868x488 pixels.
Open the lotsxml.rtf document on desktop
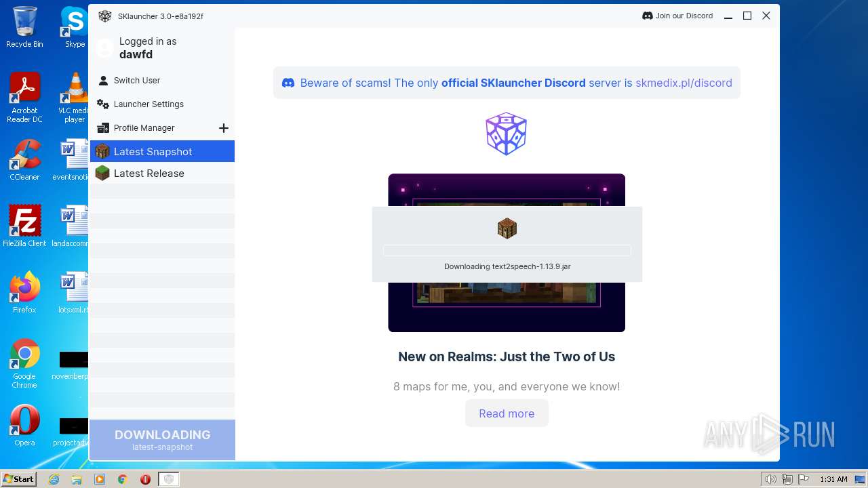(73, 292)
